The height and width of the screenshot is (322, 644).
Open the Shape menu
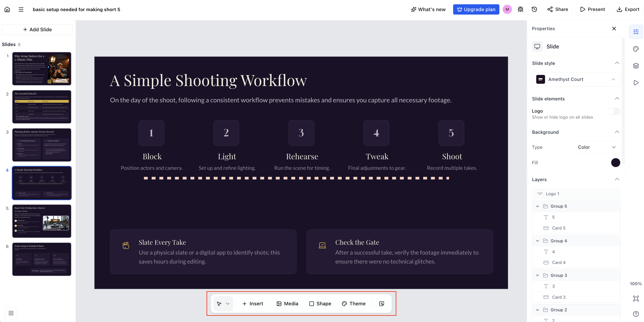pos(320,304)
